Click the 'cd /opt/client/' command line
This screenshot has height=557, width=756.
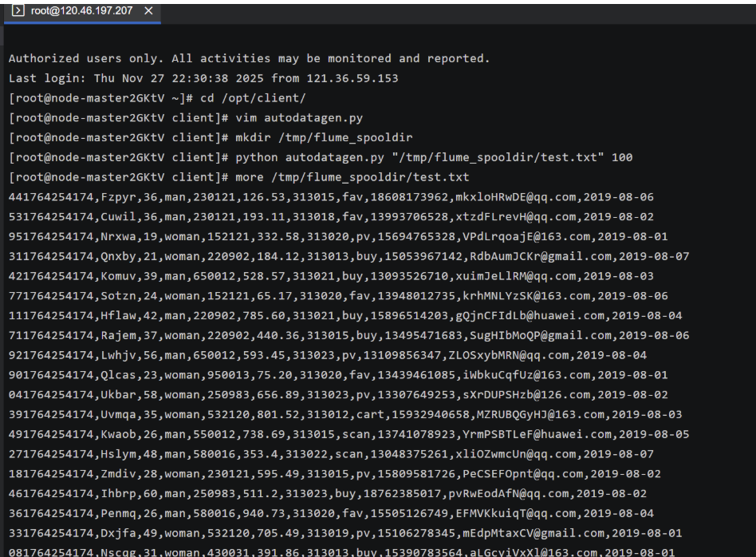(157, 98)
